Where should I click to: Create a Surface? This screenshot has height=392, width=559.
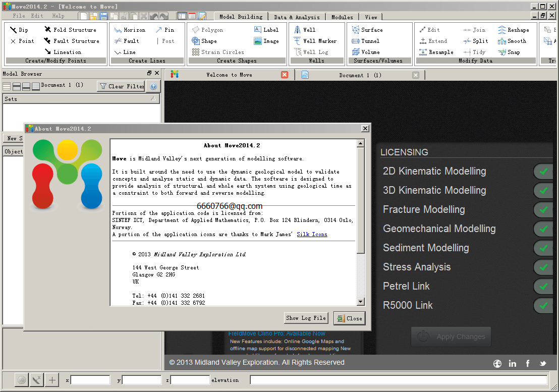[367, 30]
